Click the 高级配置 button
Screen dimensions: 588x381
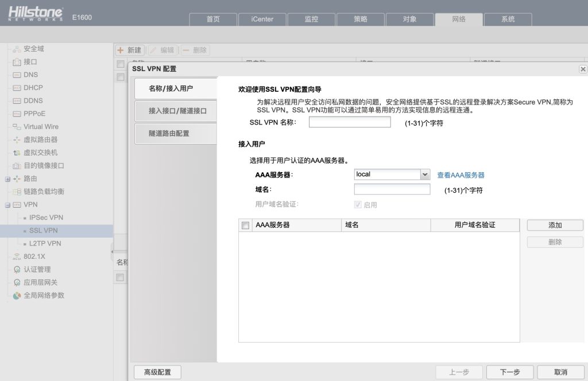tap(157, 372)
